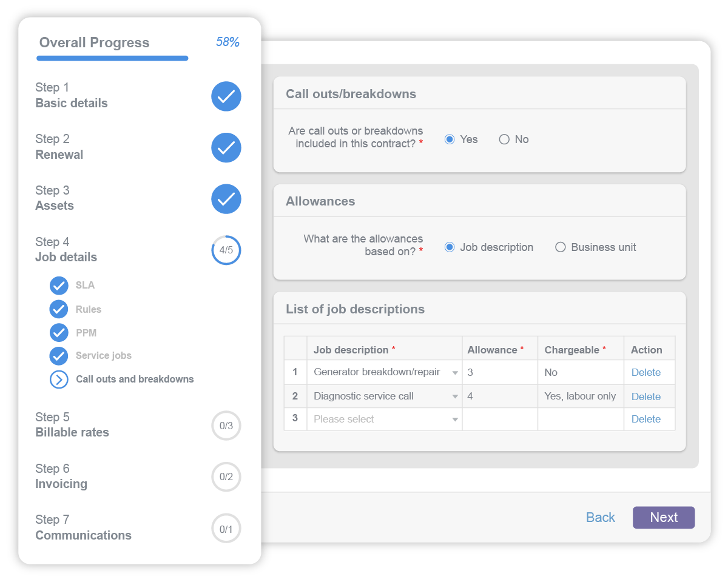Select the Business unit allowance option
This screenshot has height=585, width=728.
point(561,247)
